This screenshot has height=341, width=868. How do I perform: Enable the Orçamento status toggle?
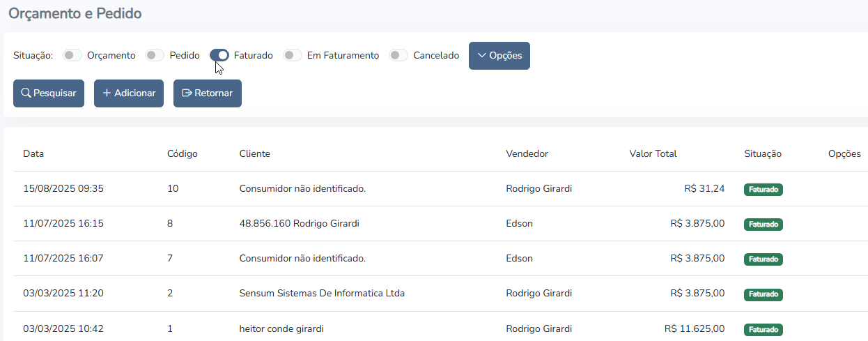pos(72,56)
